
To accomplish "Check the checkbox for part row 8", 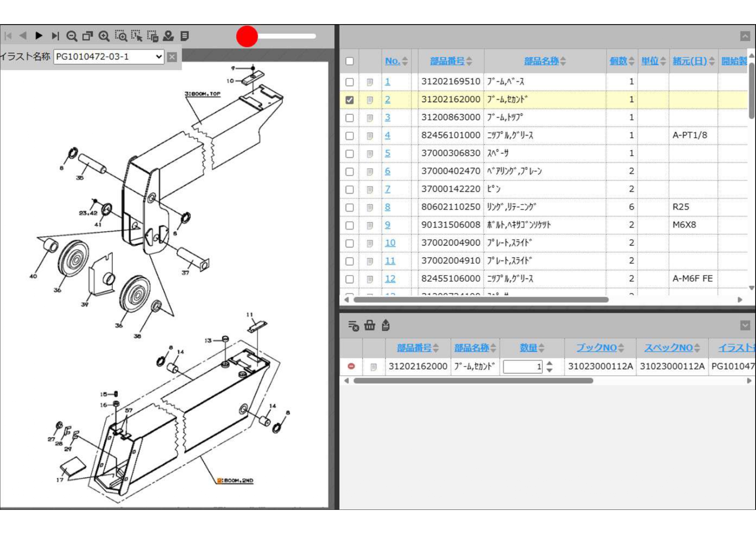I will click(350, 208).
